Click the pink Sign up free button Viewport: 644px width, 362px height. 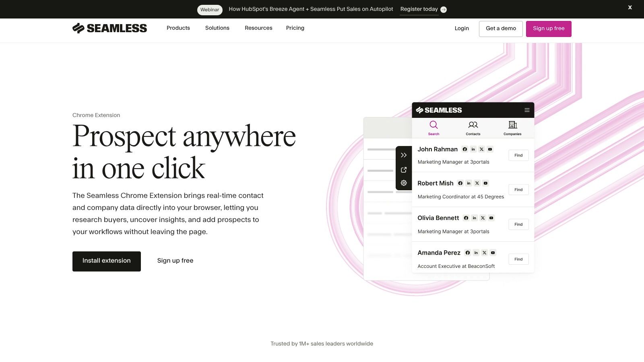click(x=549, y=29)
